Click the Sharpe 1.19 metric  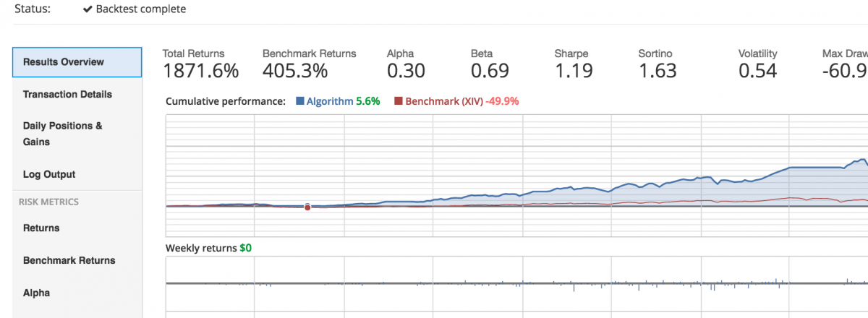tap(574, 71)
